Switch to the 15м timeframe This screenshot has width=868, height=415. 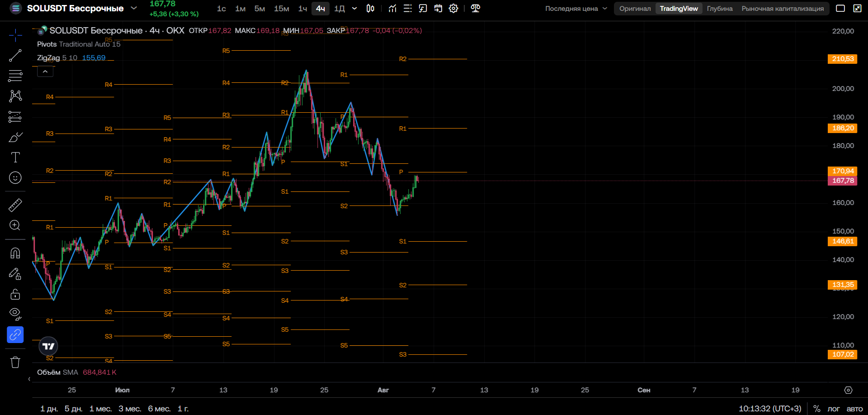(282, 9)
